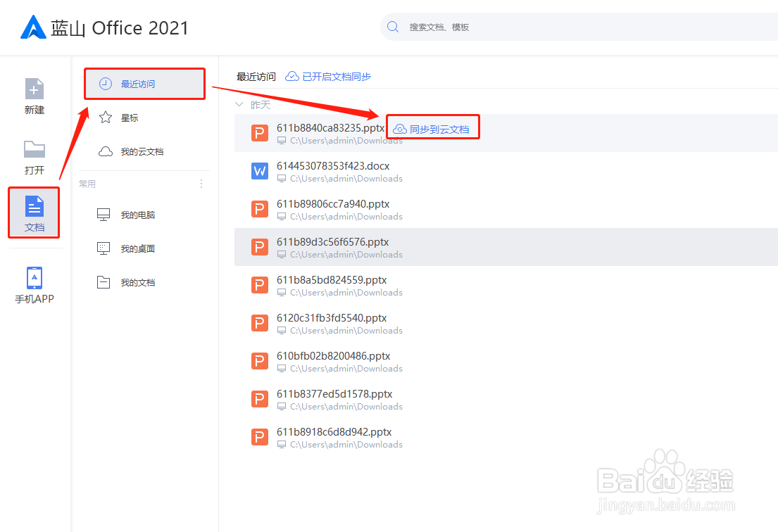Click the cloud icon before 已开启文档同步
Viewport: 778px width, 532px height.
point(291,77)
